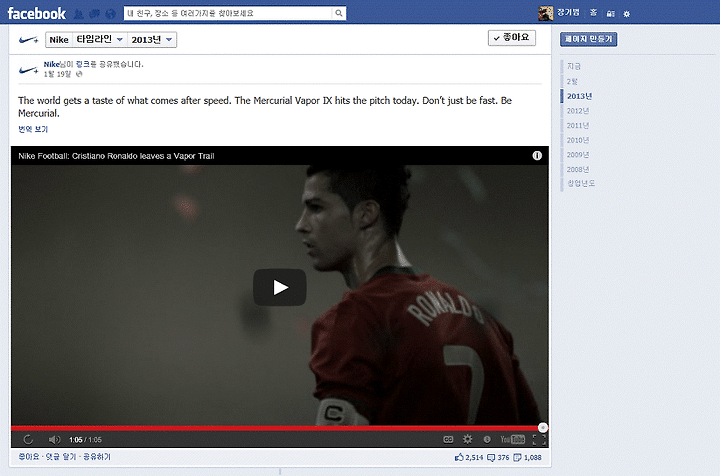Click the Facebook logo in header

[x=37, y=14]
